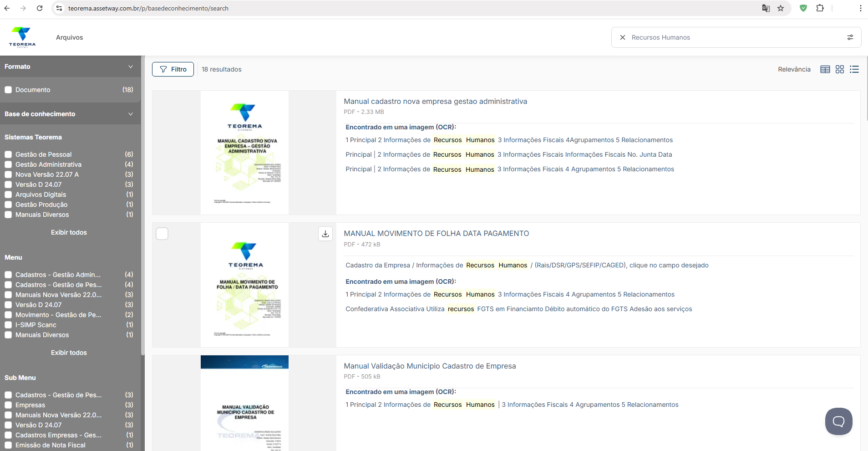Reload the current browser page
Image resolution: width=868 pixels, height=451 pixels.
tap(40, 8)
